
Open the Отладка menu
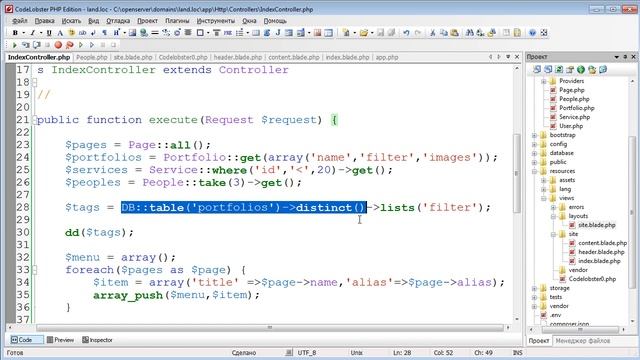118,20
